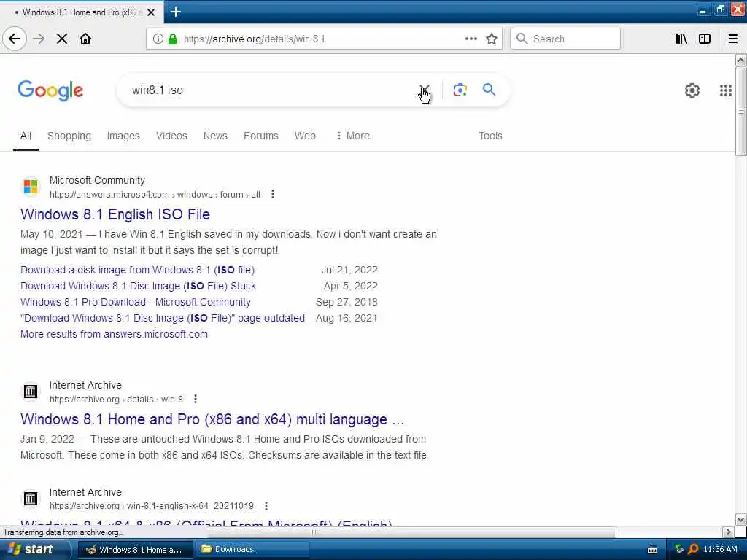Screen dimensions: 747x560
Task: Click the date Jul 21, 2022
Action: pyautogui.click(x=349, y=270)
